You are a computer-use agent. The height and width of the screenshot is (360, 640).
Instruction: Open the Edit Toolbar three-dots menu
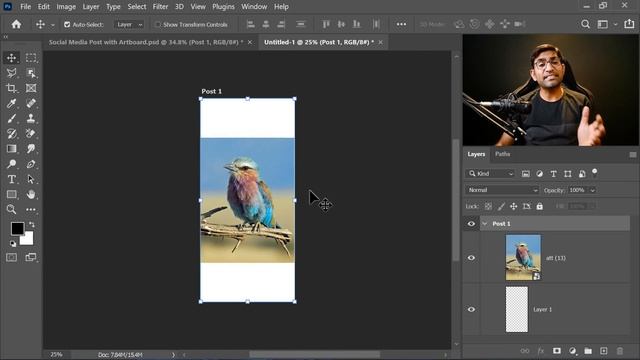click(31, 209)
